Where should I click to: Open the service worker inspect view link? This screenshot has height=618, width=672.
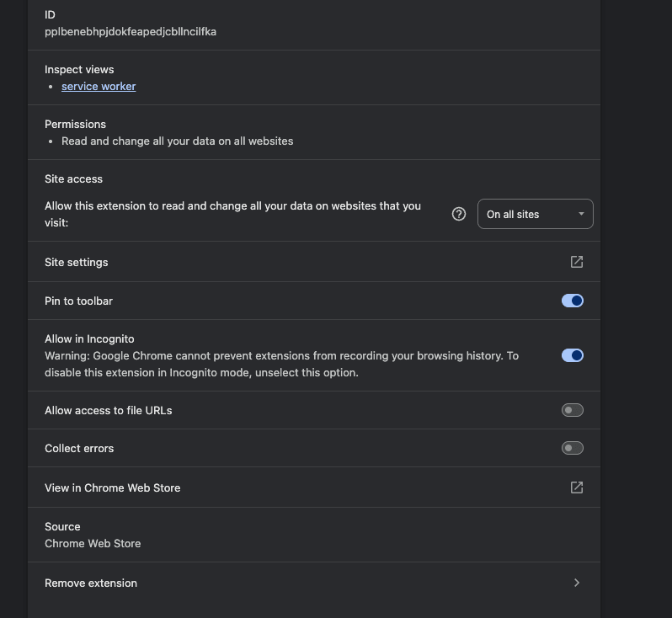tap(99, 86)
